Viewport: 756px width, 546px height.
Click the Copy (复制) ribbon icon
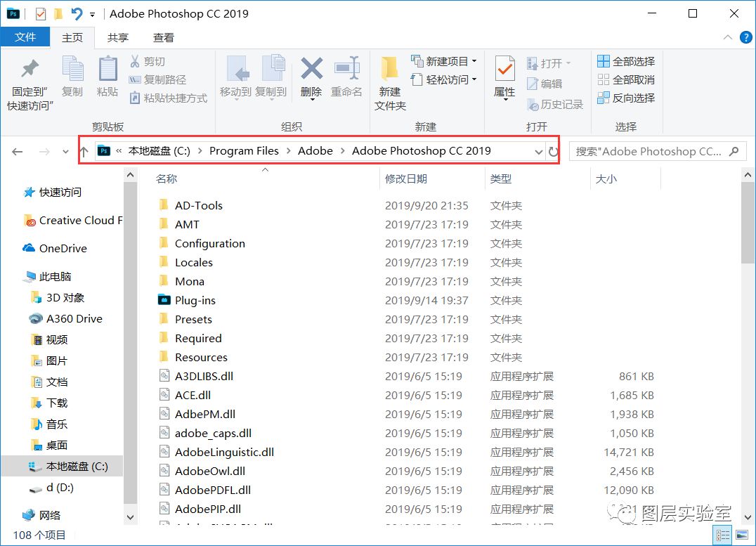73,68
